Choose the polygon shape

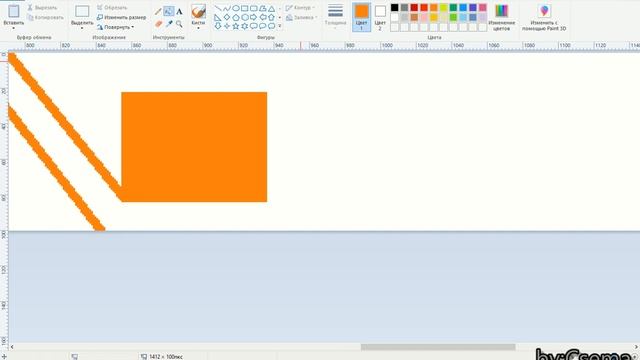[263, 8]
